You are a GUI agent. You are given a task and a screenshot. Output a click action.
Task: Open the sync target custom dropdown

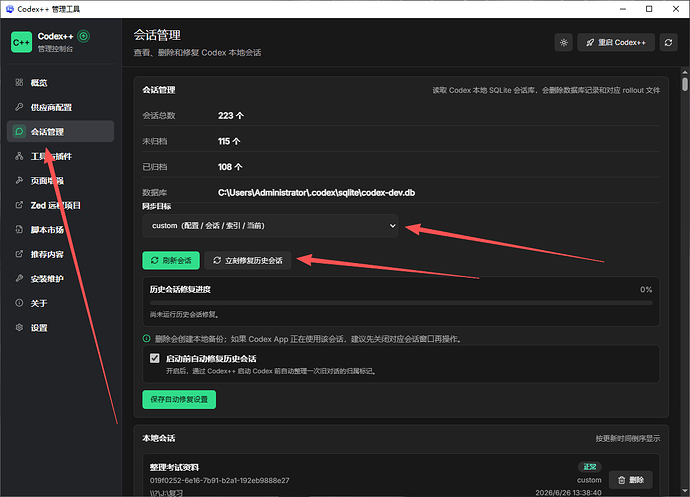(270, 225)
